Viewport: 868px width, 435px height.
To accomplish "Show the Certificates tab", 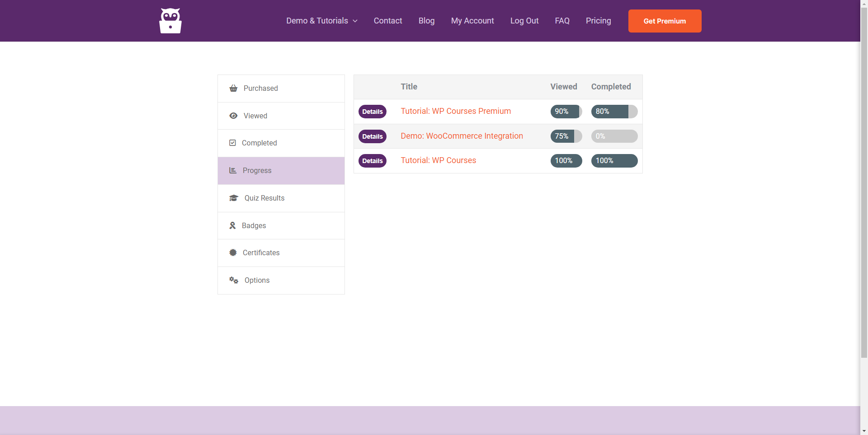I will [x=281, y=253].
